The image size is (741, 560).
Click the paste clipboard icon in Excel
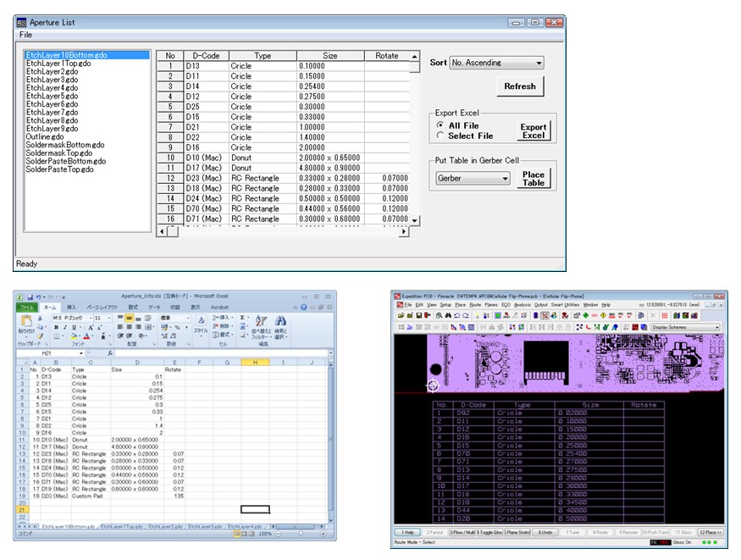tap(26, 322)
